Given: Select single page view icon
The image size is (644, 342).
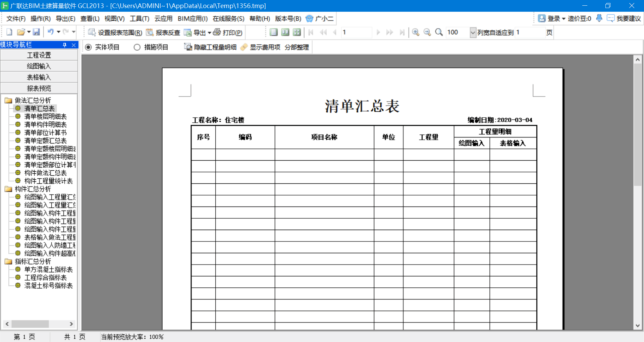Looking at the screenshot, I should (274, 32).
